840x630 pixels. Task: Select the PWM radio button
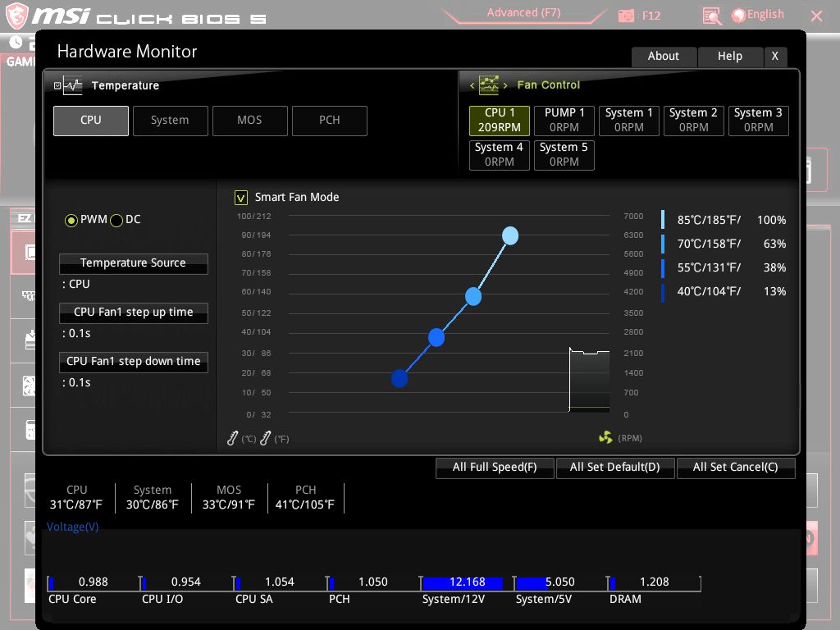[x=71, y=220]
